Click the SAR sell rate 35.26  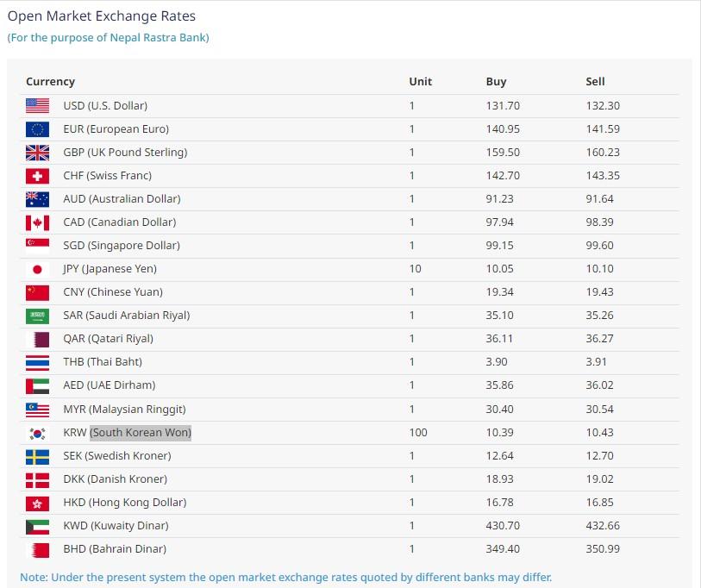click(599, 316)
